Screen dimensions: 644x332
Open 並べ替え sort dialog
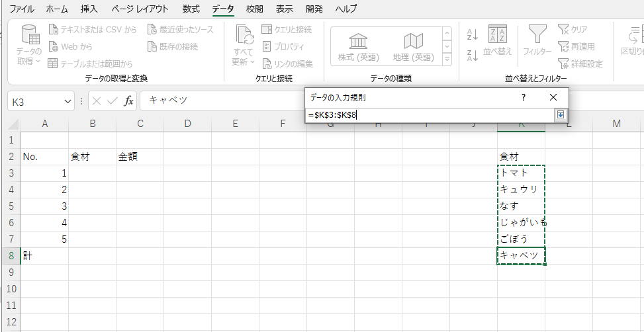pyautogui.click(x=497, y=40)
